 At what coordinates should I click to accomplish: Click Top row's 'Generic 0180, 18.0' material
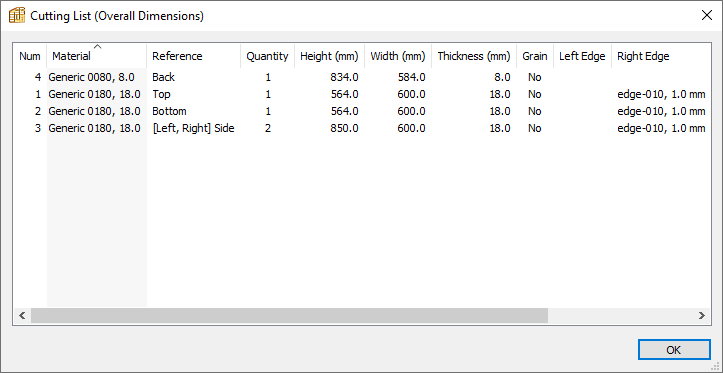coord(95,95)
